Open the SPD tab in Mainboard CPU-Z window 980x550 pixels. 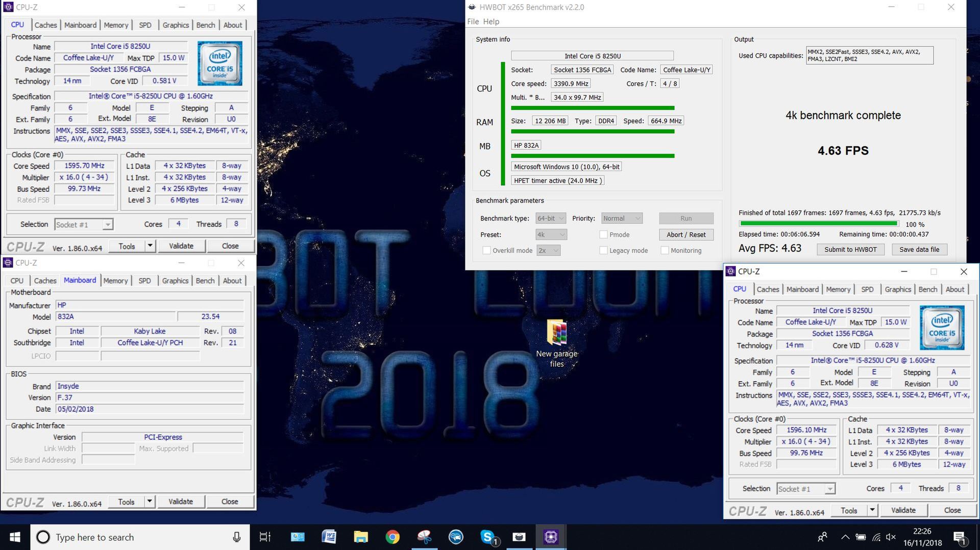coord(144,281)
